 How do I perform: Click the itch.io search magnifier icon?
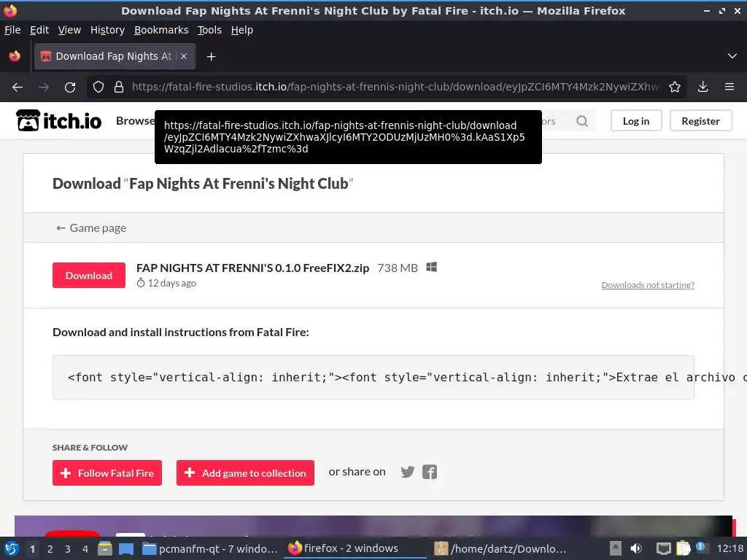pos(581,121)
